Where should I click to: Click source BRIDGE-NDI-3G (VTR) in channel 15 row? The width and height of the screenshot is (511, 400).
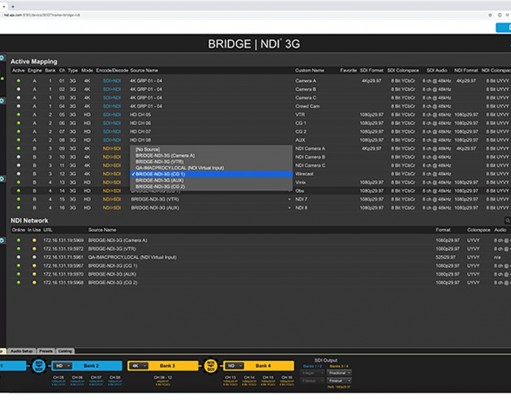[x=155, y=199]
